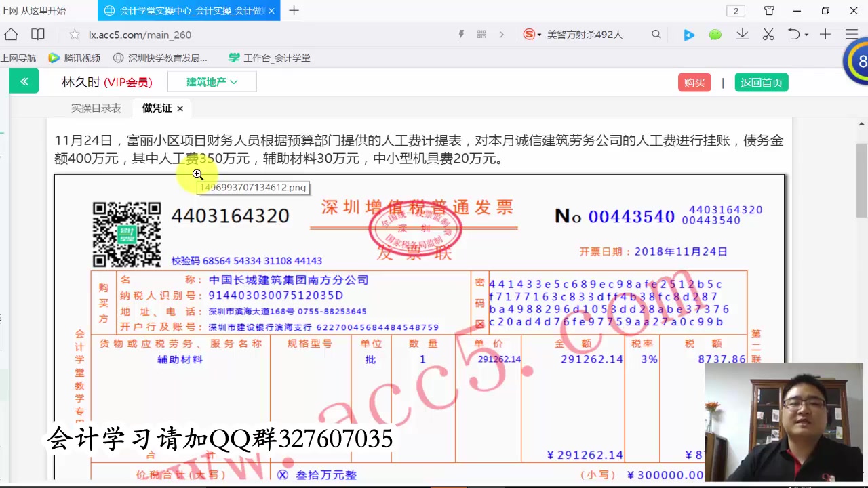Open the video sniffer play icon
This screenshot has width=868, height=488.
[x=689, y=35]
